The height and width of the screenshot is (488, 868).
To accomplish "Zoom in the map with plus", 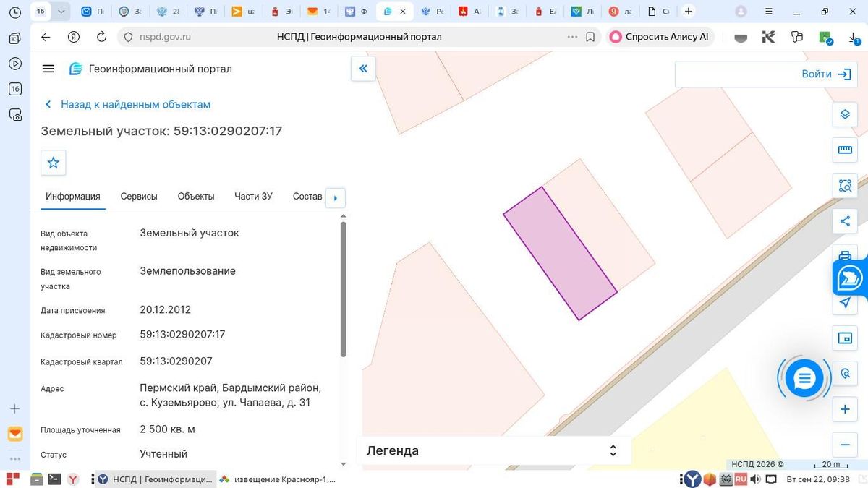I will pyautogui.click(x=845, y=409).
